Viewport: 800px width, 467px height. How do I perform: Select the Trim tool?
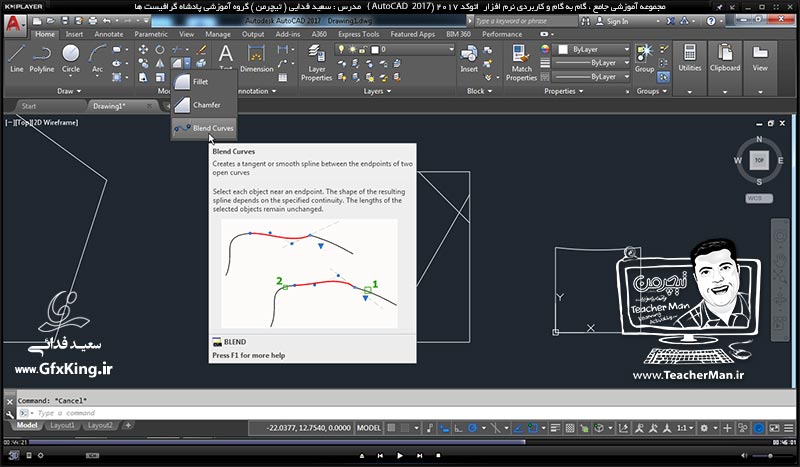click(x=177, y=50)
